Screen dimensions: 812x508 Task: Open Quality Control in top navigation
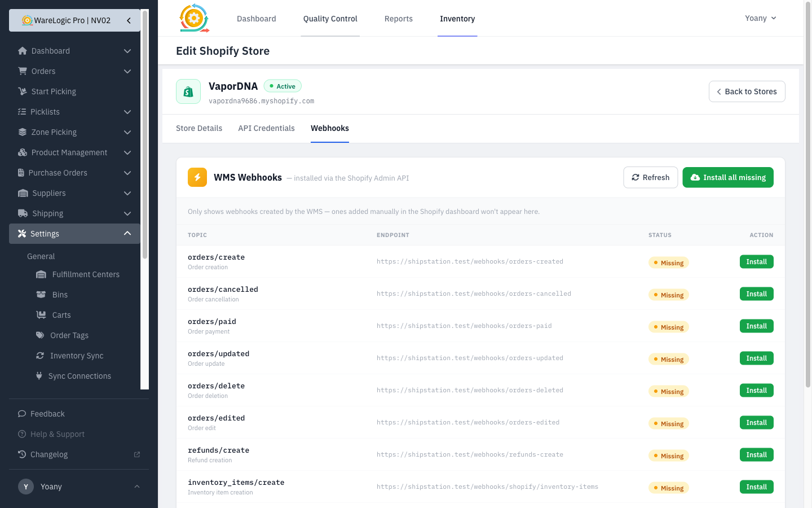(330, 19)
